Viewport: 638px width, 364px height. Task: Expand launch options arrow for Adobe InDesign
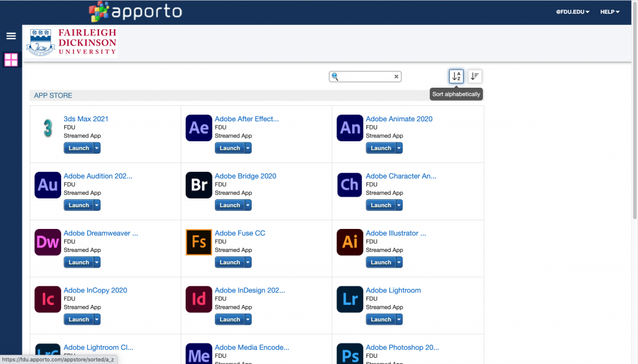pyautogui.click(x=248, y=319)
